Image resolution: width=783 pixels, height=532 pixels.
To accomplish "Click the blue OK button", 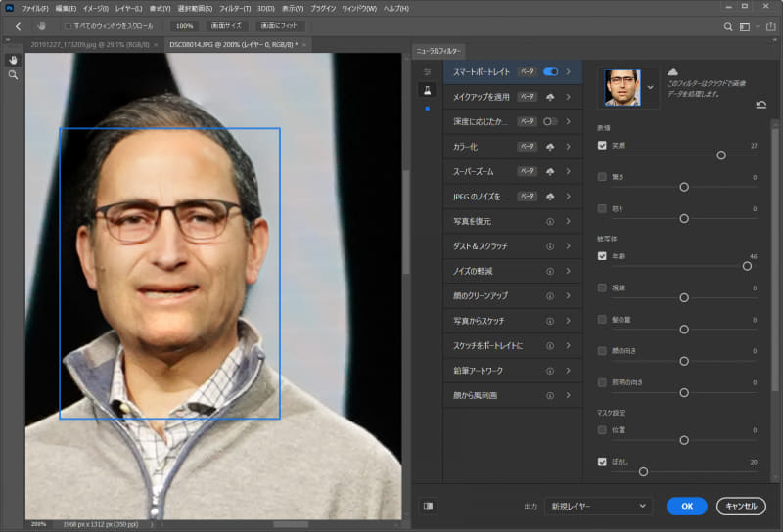I will pyautogui.click(x=686, y=506).
